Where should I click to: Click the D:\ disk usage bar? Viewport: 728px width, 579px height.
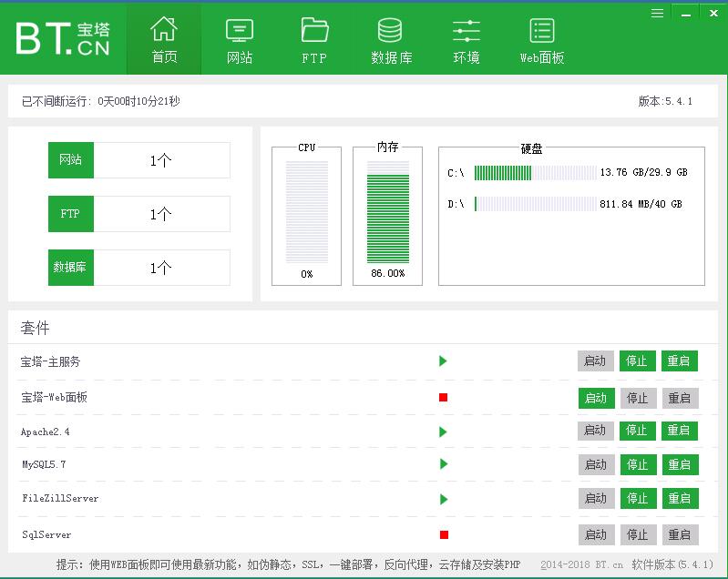[x=536, y=204]
